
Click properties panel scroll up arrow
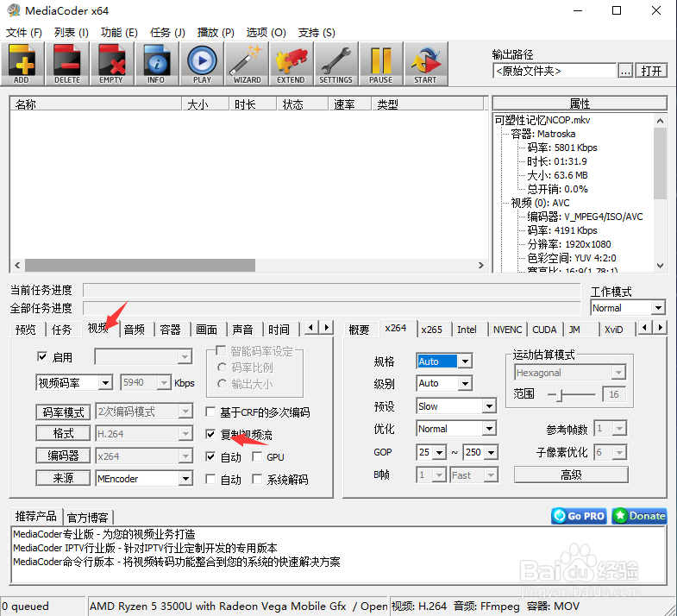tap(660, 121)
